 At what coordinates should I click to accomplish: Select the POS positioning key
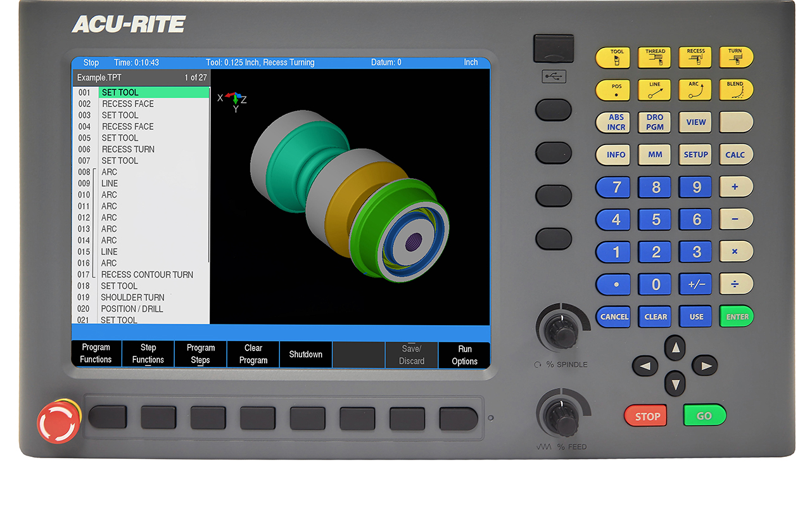pyautogui.click(x=612, y=89)
